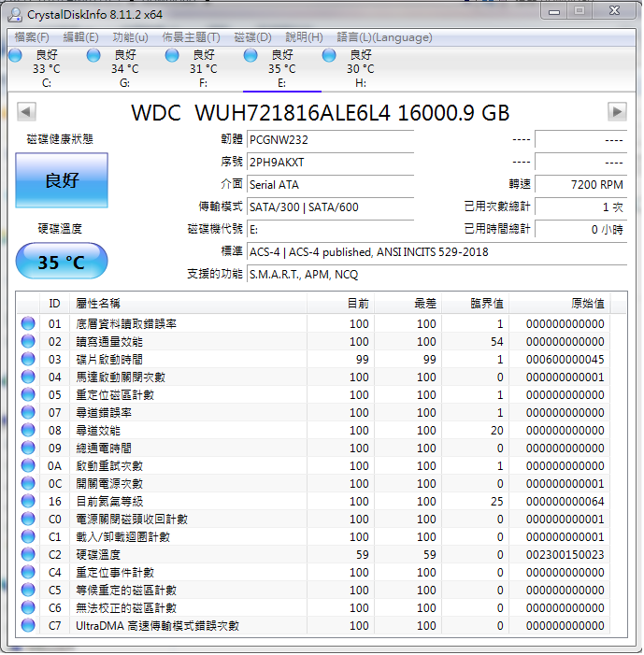Click status orb for attribute 03
Image resolution: width=644 pixels, height=655 pixels.
click(28, 359)
